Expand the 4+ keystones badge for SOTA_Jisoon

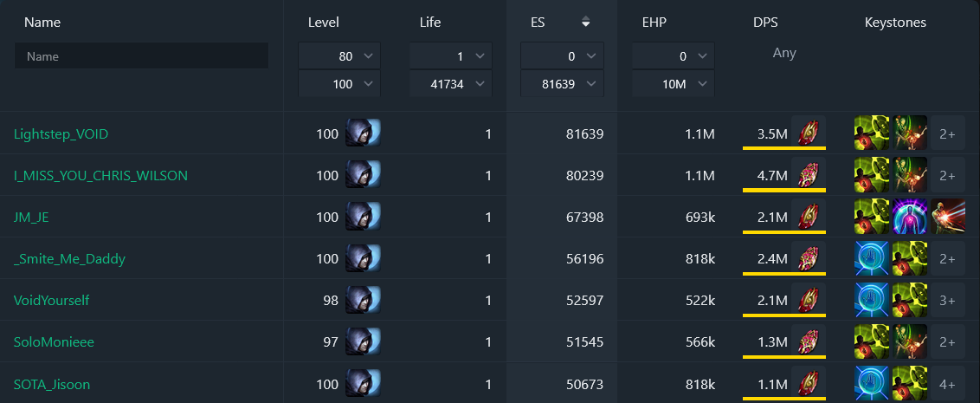[947, 384]
